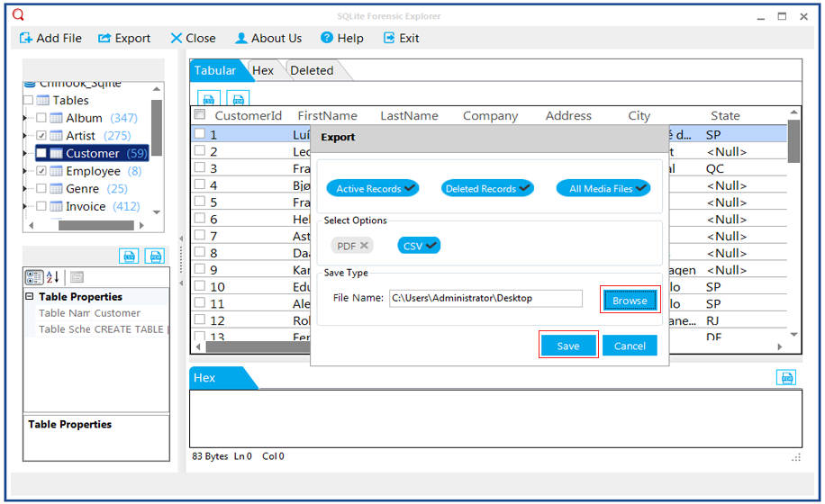The height and width of the screenshot is (504, 825).
Task: Click the PDF export icon in Hex panel
Action: tap(786, 377)
